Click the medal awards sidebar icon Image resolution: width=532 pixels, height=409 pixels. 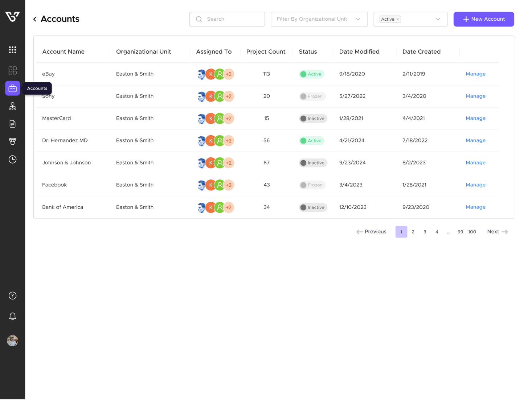(x=12, y=141)
